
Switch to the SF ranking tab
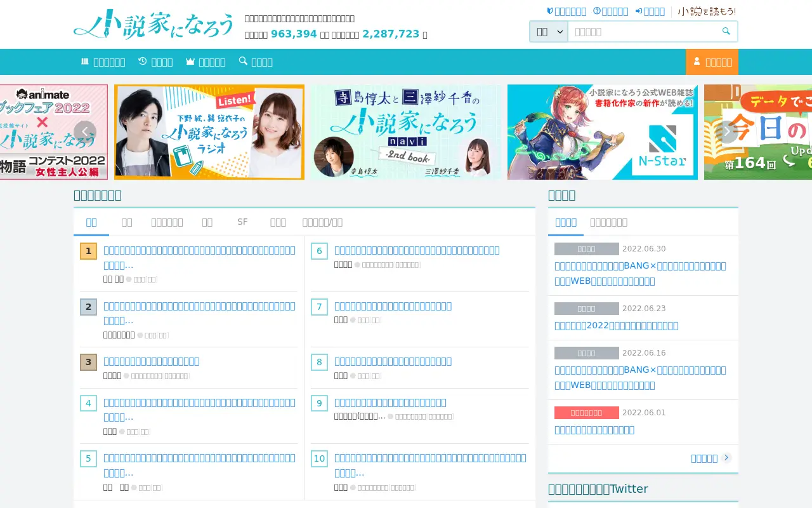[242, 222]
